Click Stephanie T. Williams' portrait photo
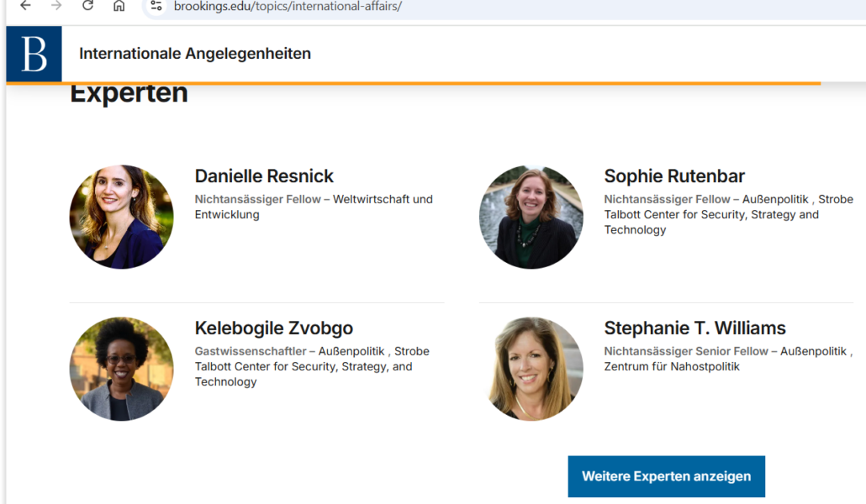This screenshot has width=866, height=504. (531, 369)
